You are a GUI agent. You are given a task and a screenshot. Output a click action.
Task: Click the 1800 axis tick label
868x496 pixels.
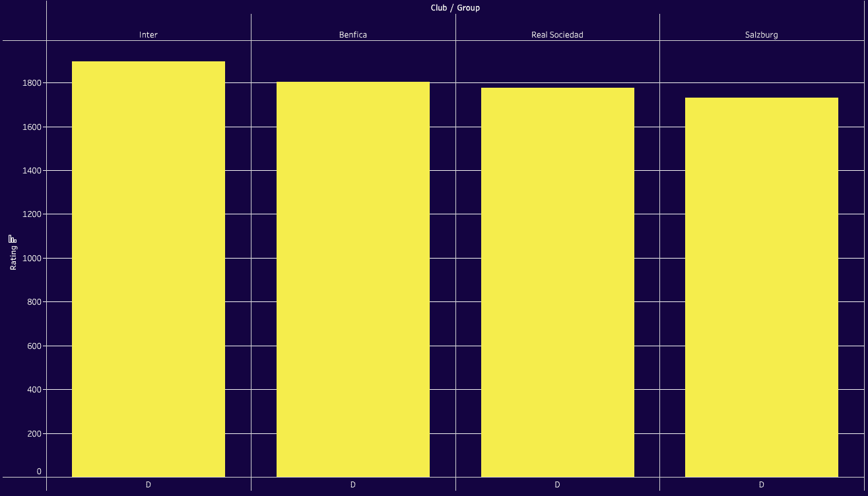[x=32, y=83]
